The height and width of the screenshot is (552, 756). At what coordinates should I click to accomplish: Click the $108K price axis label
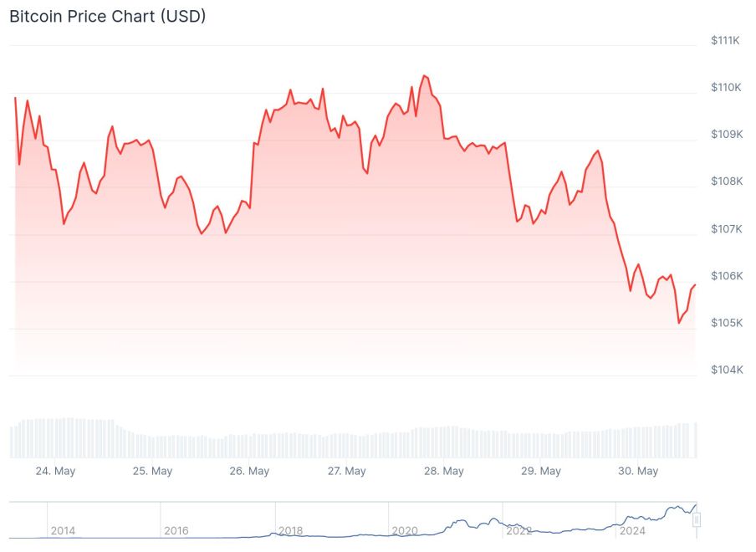pyautogui.click(x=725, y=181)
